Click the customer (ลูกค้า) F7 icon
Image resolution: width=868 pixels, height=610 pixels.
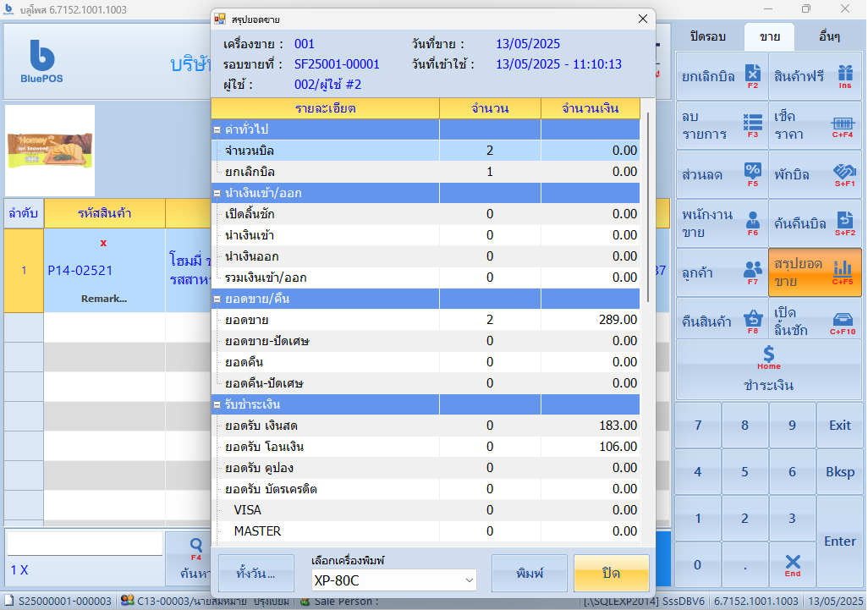click(752, 271)
